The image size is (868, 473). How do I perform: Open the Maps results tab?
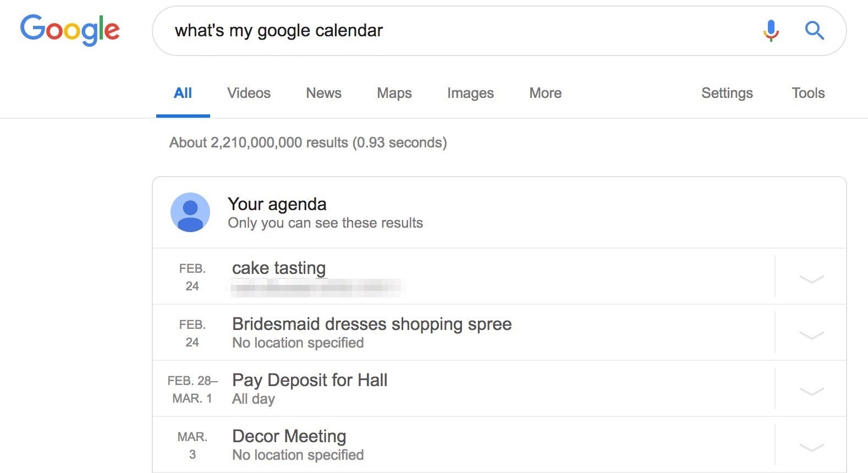click(394, 93)
